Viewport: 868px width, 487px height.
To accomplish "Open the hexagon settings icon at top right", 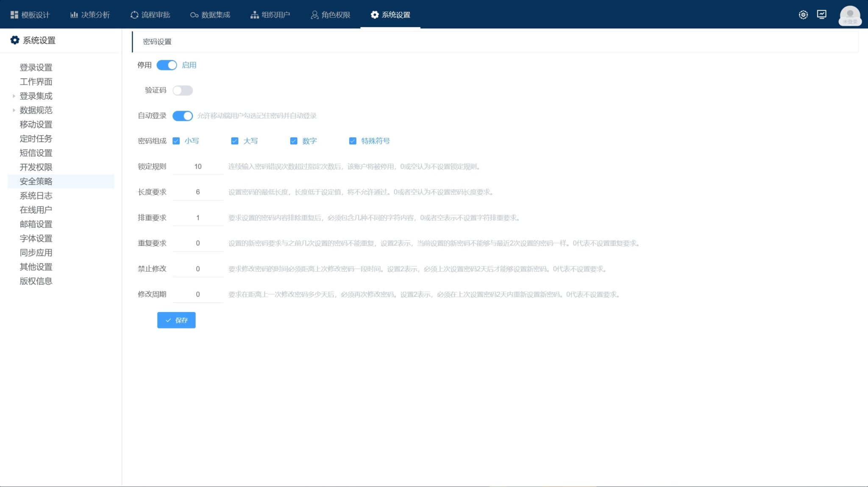I will [803, 15].
